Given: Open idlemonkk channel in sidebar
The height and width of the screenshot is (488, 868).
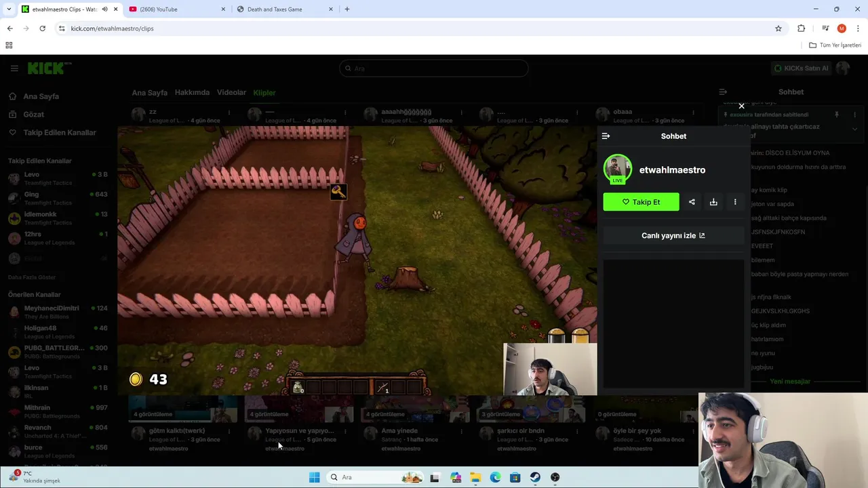Looking at the screenshot, I should point(58,218).
